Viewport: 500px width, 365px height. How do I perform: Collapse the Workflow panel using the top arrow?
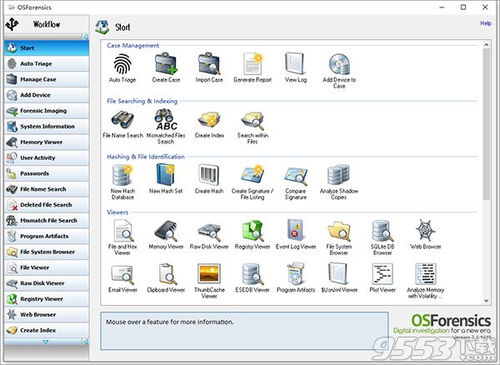click(86, 36)
